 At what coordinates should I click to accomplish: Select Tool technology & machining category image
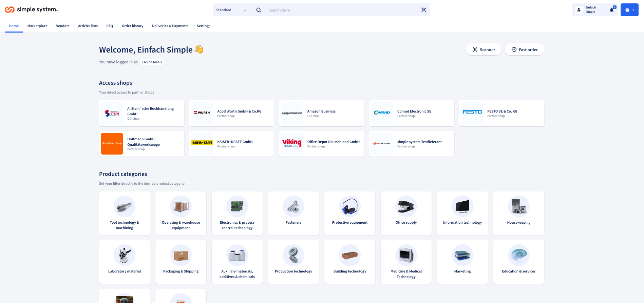click(125, 206)
